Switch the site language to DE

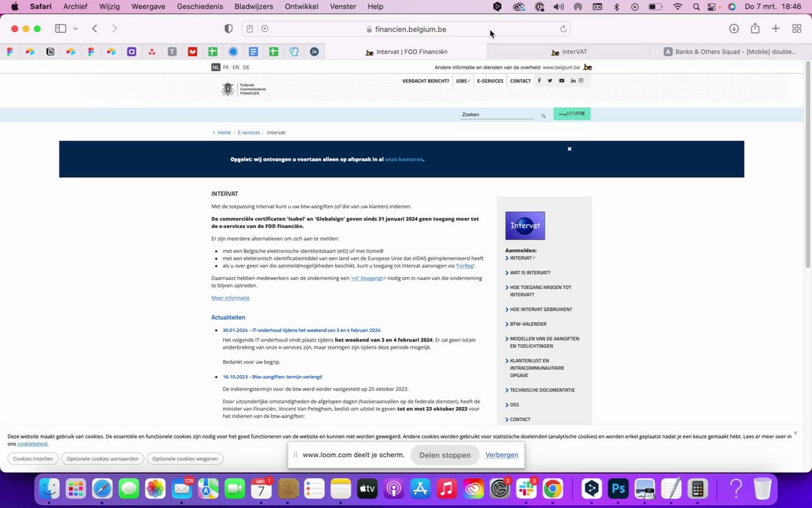pyautogui.click(x=246, y=67)
